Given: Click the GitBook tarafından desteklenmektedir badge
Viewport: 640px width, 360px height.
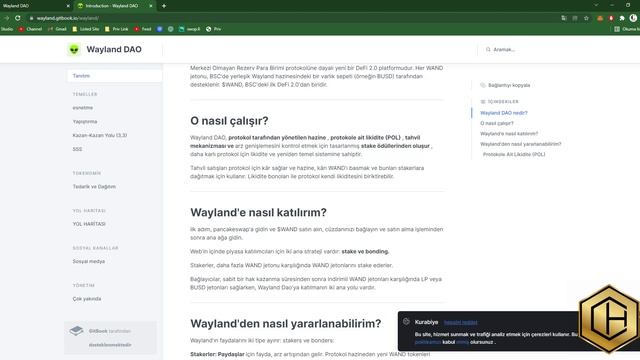Looking at the screenshot, I should pos(110,338).
